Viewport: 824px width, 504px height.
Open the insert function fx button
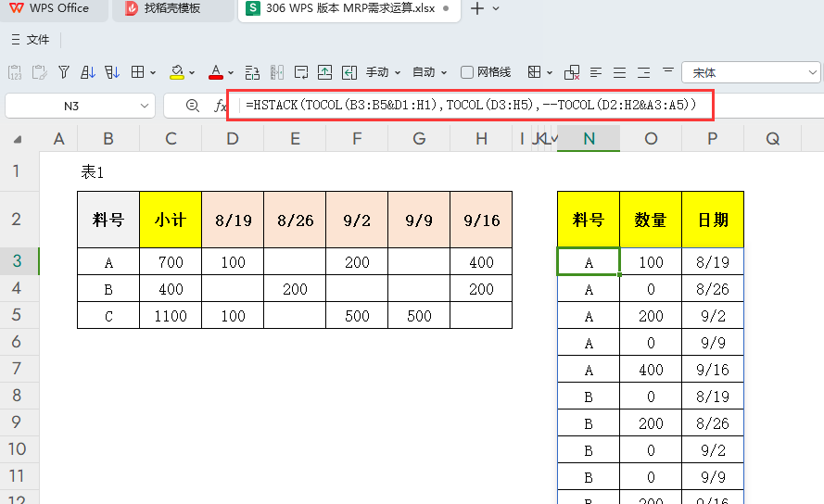pyautogui.click(x=220, y=106)
